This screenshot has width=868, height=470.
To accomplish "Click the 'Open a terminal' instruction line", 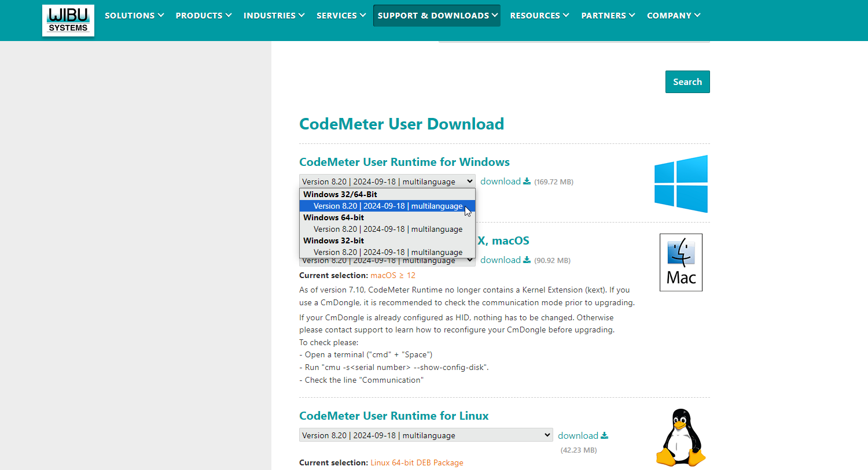I will 366,355.
